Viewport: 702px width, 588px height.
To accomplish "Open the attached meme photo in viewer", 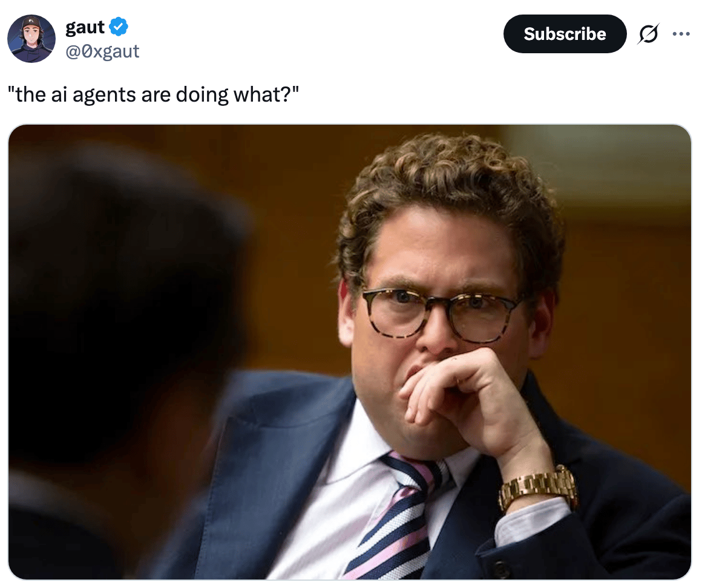I will coord(350,352).
